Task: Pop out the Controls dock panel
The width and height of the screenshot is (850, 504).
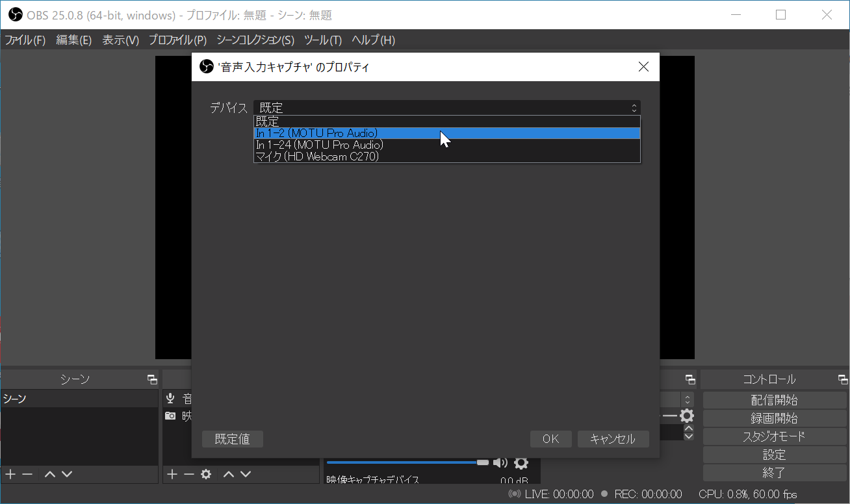Action: click(x=842, y=379)
